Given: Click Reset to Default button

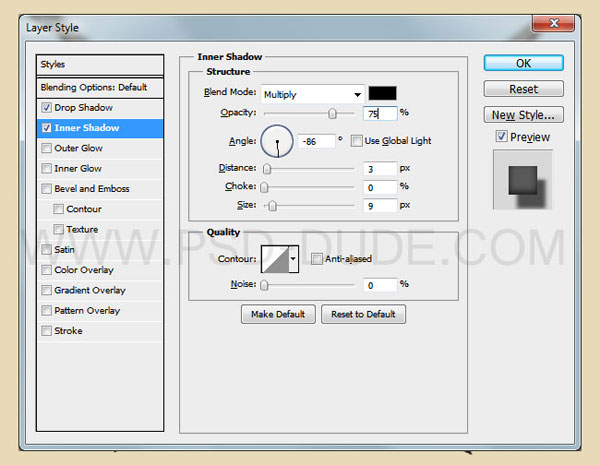Looking at the screenshot, I should tap(363, 314).
